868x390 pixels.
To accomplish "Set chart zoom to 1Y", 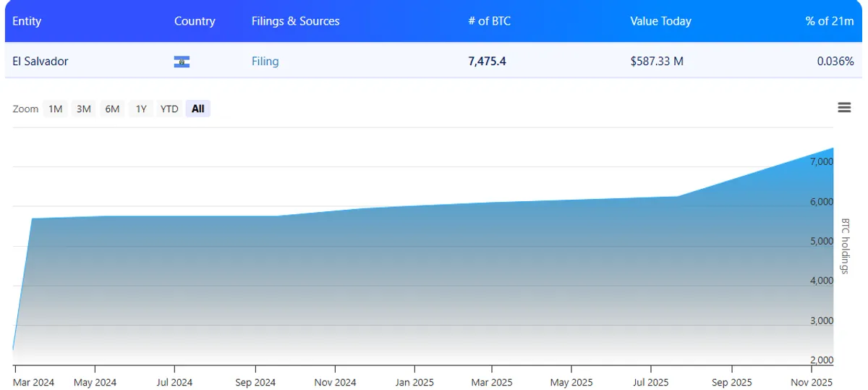I will tap(141, 109).
